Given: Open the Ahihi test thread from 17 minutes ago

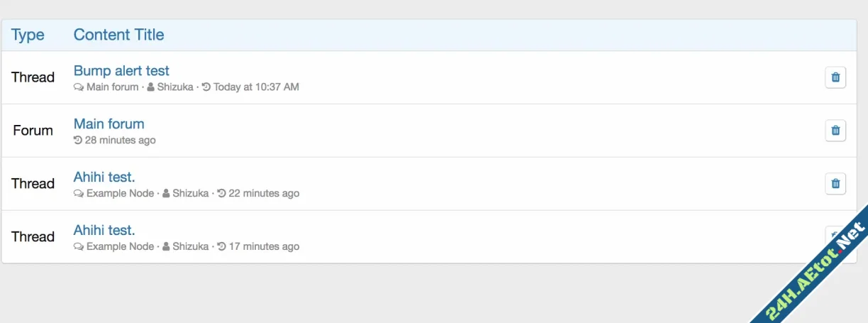Looking at the screenshot, I should pyautogui.click(x=104, y=231).
